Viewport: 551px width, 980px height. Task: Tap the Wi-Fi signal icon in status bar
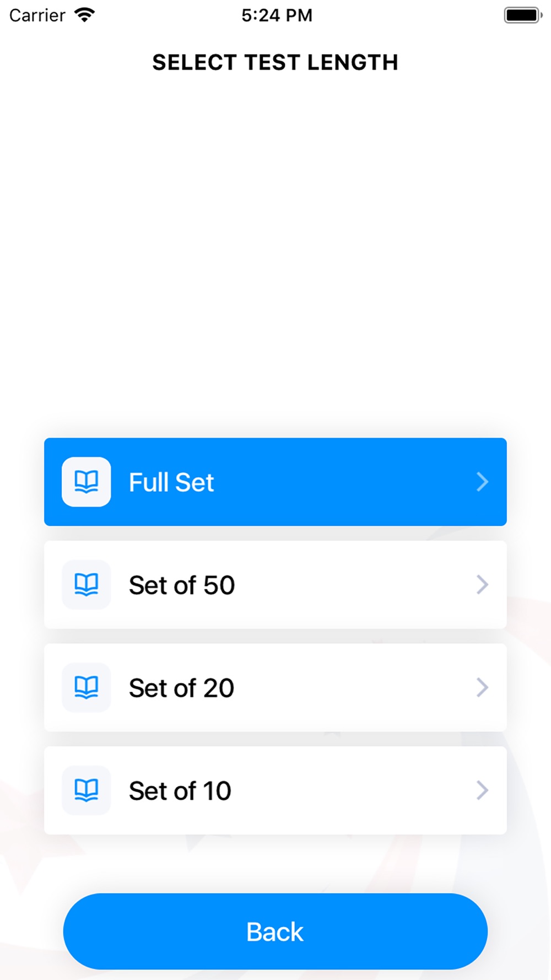pos(84,15)
